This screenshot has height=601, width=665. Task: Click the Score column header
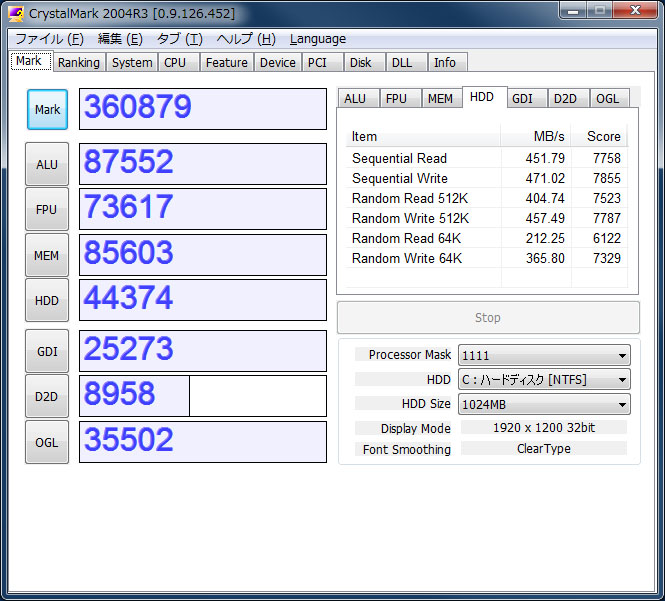click(x=599, y=136)
